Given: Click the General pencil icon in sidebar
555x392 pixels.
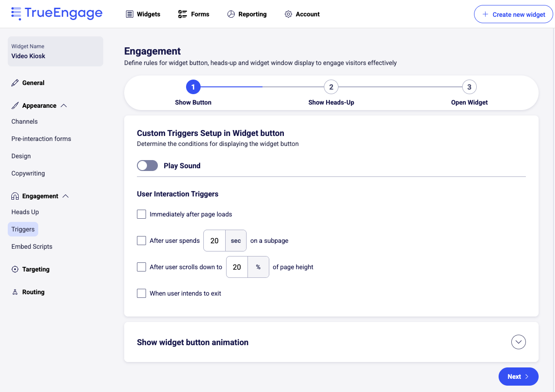Looking at the screenshot, I should [15, 83].
